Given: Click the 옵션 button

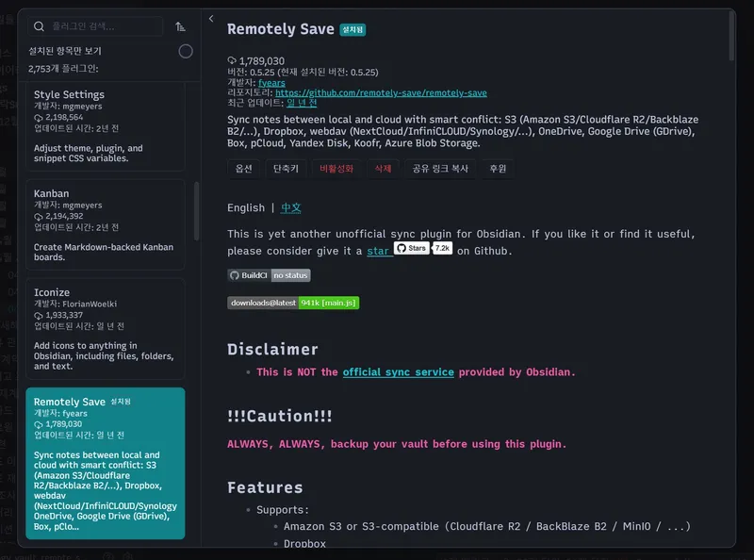Looking at the screenshot, I should [243, 169].
